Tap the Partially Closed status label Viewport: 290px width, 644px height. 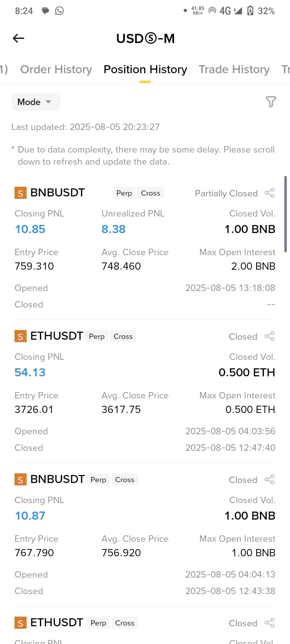tap(226, 194)
